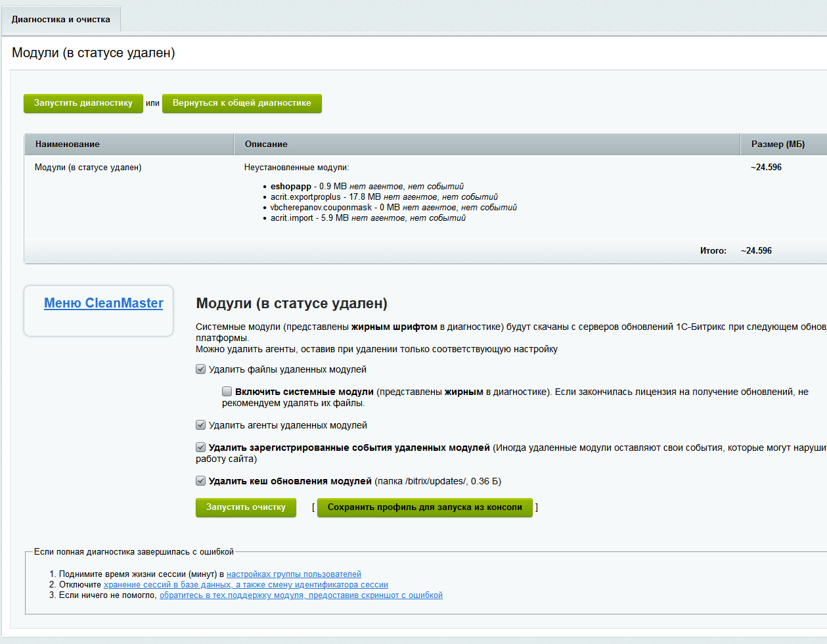Viewport: 827px width, 644px height.
Task: Follow the хранение сессий в базе данных link
Action: (246, 585)
